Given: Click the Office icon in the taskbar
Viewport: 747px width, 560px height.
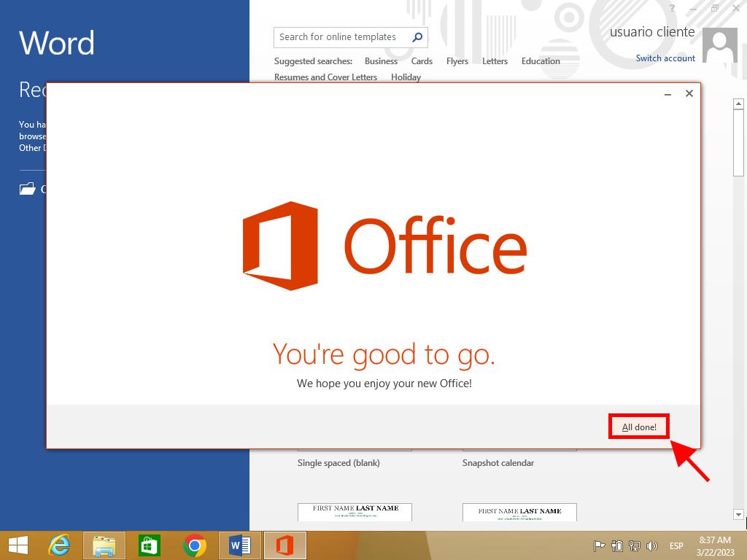Looking at the screenshot, I should pos(285,545).
